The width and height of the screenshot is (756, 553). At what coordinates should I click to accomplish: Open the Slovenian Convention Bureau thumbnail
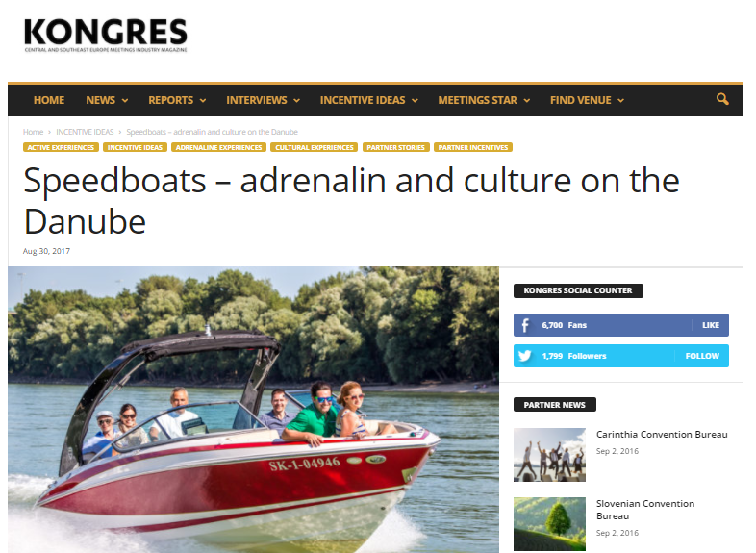coord(549,524)
